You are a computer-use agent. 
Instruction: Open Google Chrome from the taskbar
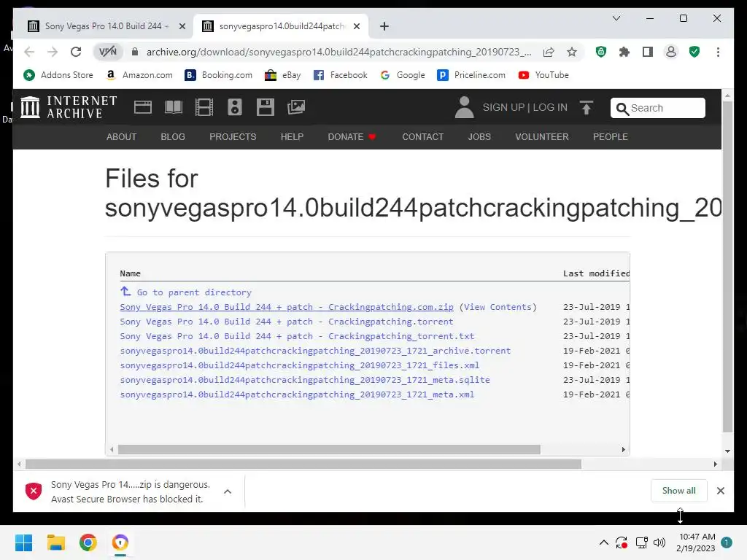point(88,542)
